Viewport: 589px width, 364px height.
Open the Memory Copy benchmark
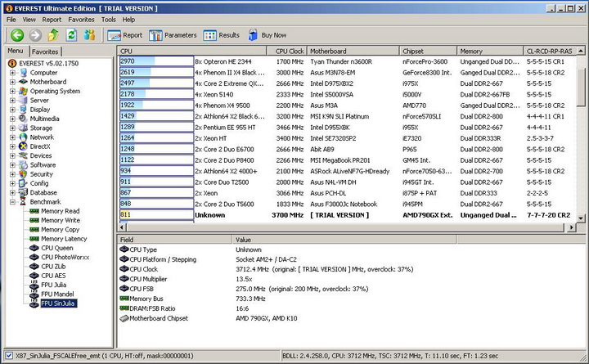click(x=55, y=230)
